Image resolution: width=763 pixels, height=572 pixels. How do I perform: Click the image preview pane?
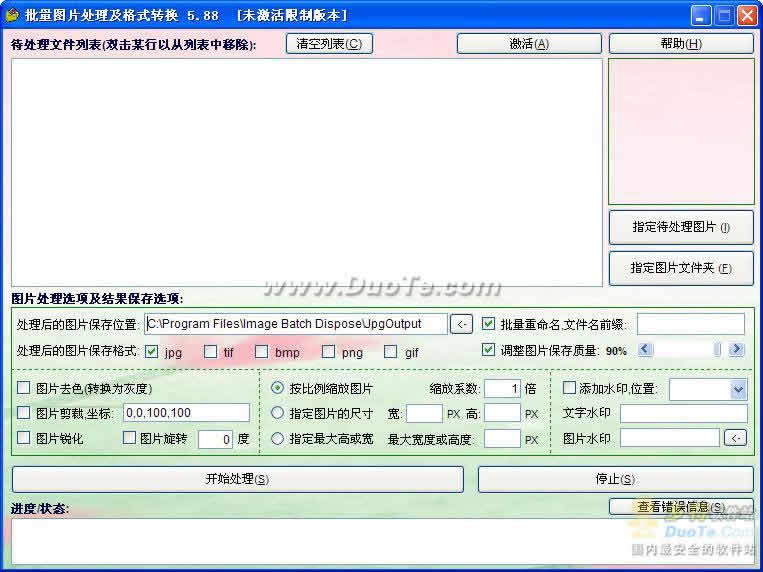(681, 132)
